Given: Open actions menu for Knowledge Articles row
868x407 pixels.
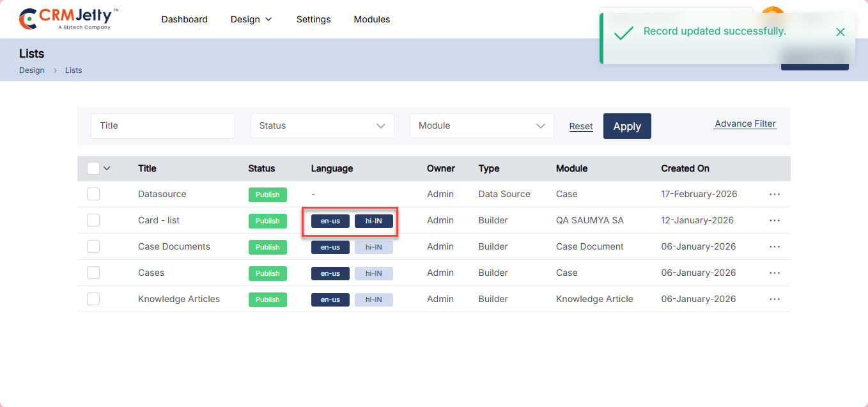Looking at the screenshot, I should [x=774, y=299].
